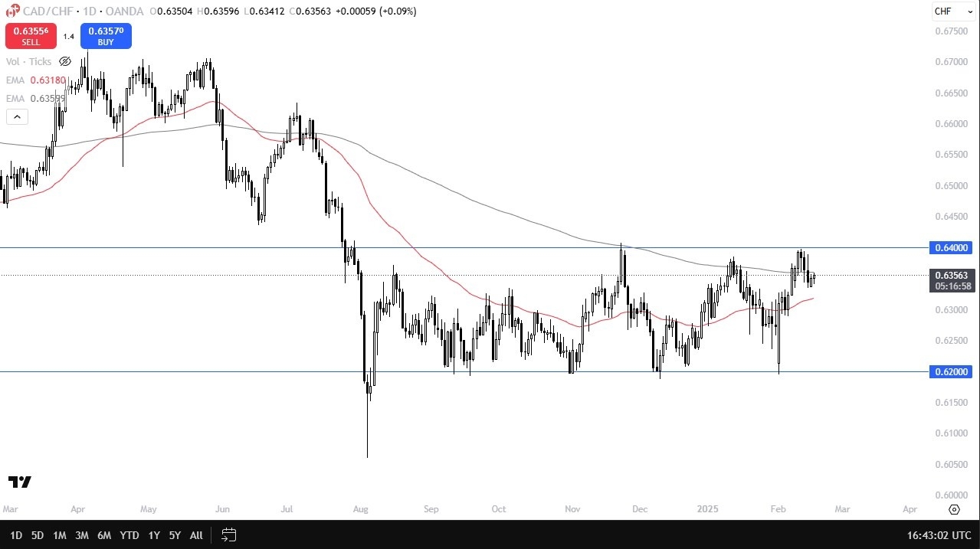
Task: Switch to the 5D time range
Action: (38, 535)
